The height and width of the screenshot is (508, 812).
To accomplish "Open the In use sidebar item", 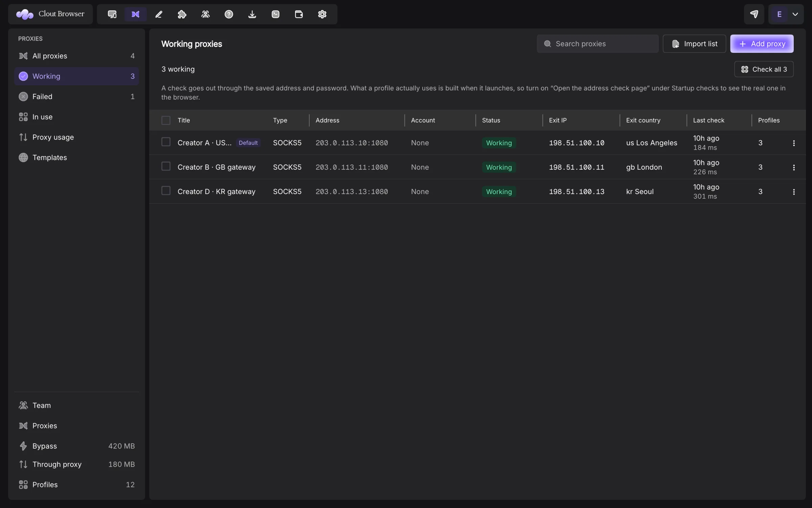I will [76, 117].
